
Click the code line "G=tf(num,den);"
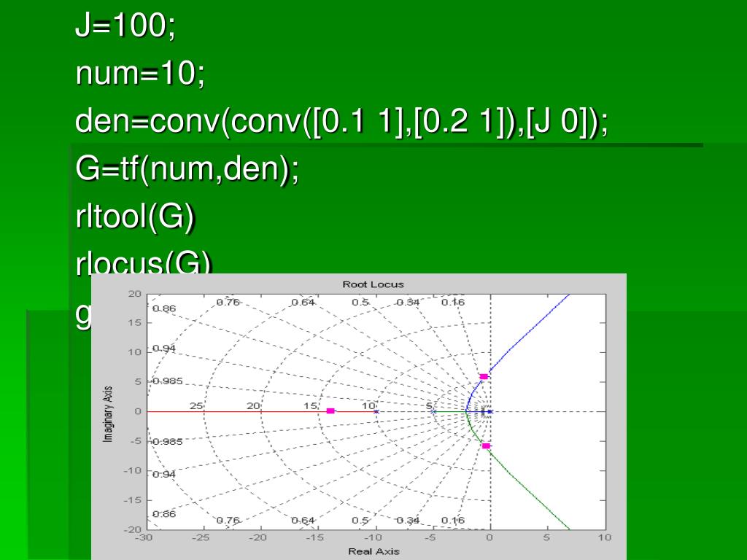[187, 168]
